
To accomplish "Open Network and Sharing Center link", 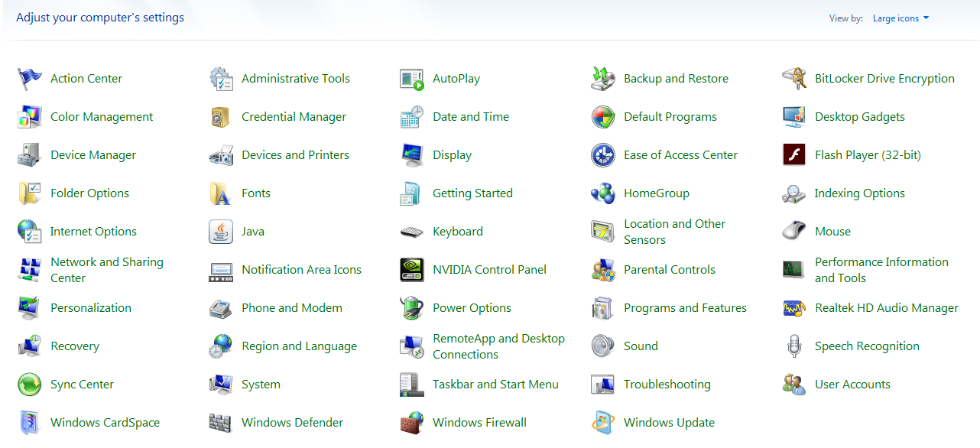I will point(107,270).
